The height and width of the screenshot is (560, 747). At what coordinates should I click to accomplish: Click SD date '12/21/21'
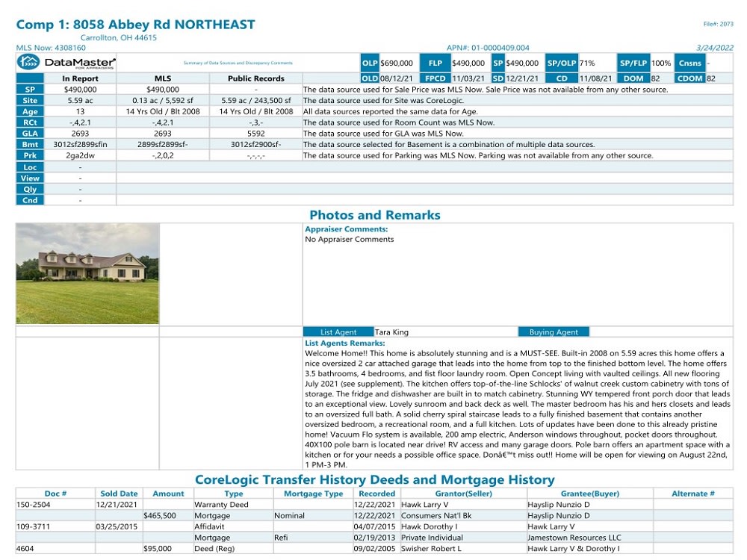522,78
